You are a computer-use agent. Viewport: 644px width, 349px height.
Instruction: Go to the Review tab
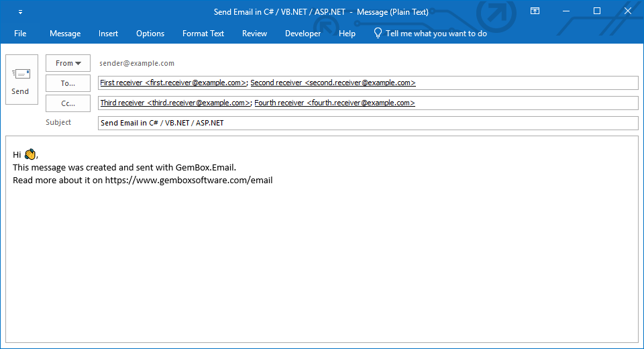click(254, 34)
